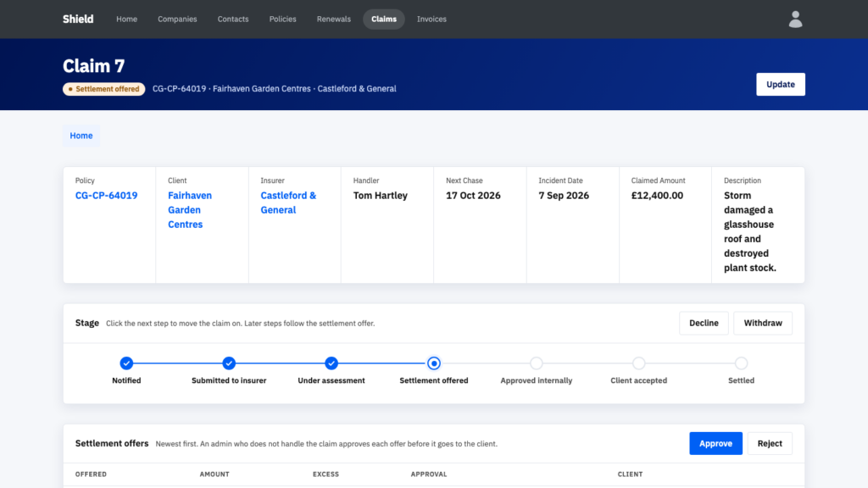Click the OFFERED column header

(91, 474)
